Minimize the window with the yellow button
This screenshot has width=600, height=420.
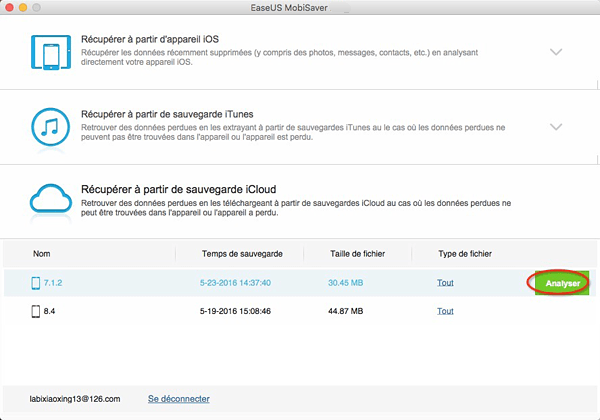coord(23,7)
